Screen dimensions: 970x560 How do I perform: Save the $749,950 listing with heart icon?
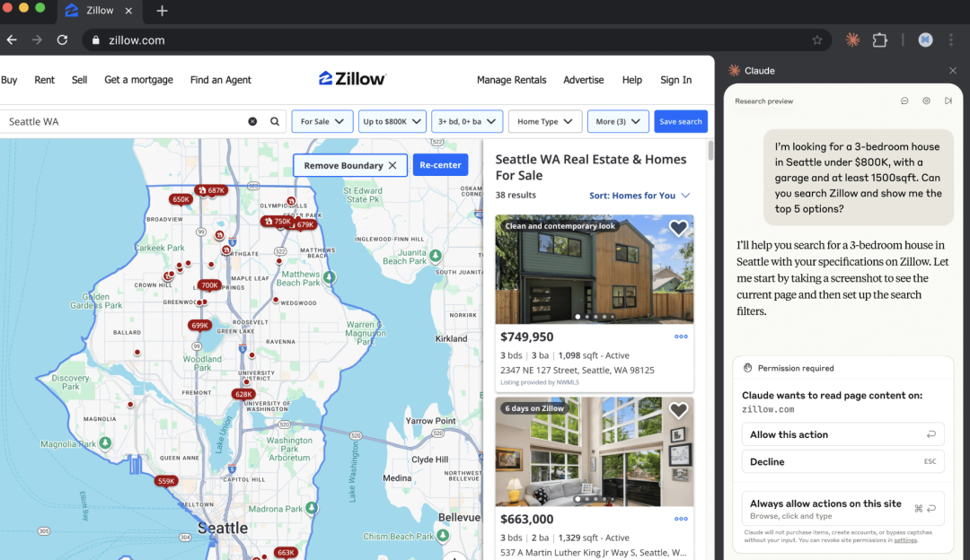pyautogui.click(x=678, y=229)
